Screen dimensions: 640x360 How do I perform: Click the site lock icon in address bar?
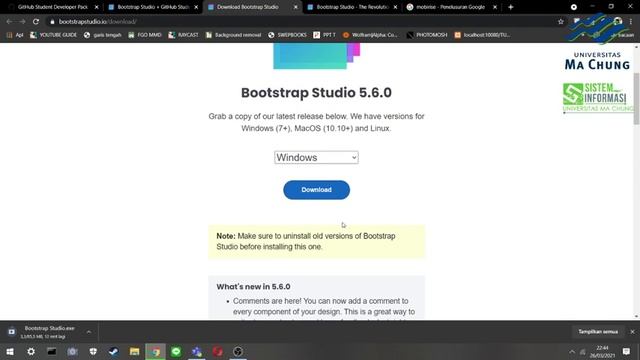point(52,22)
